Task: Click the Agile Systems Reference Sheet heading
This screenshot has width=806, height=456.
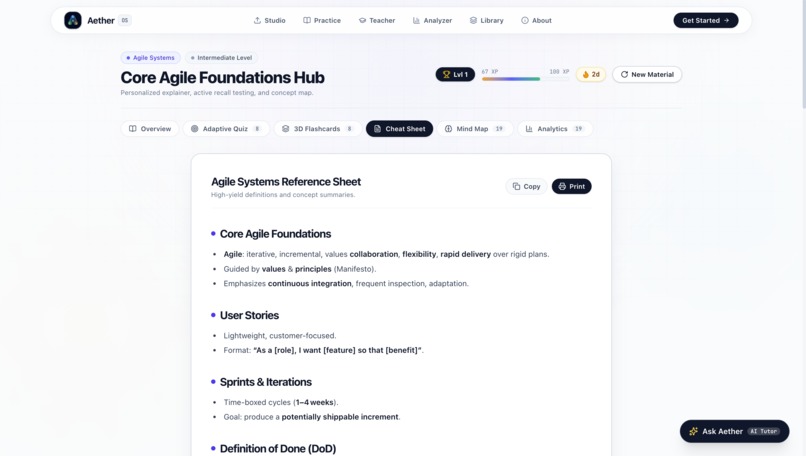Action: (286, 181)
